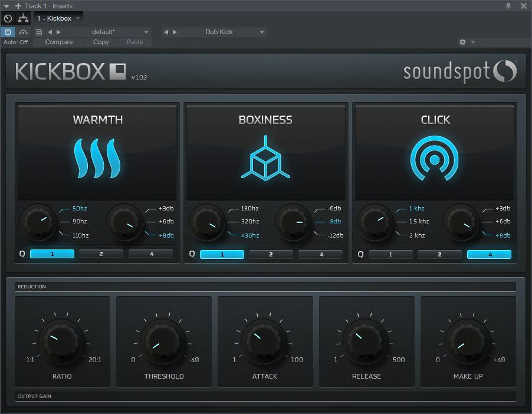Click the Boxiness cube icon

pyautogui.click(x=265, y=158)
